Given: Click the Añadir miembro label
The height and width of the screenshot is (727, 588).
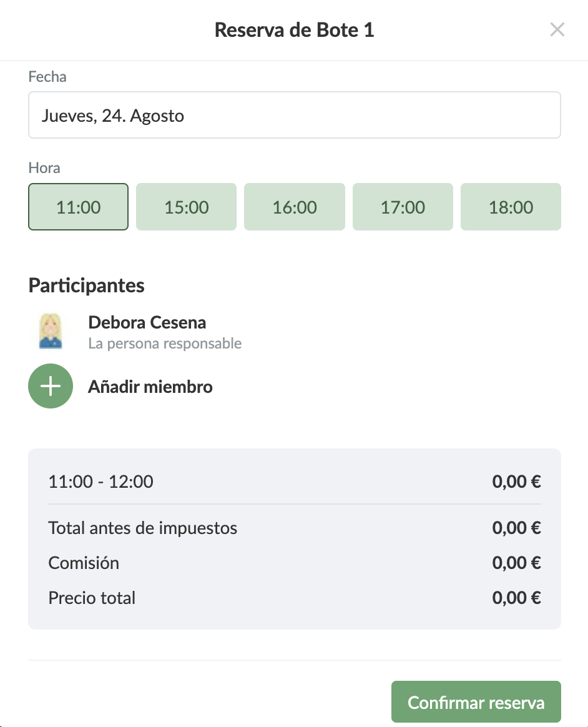Looking at the screenshot, I should tap(150, 387).
